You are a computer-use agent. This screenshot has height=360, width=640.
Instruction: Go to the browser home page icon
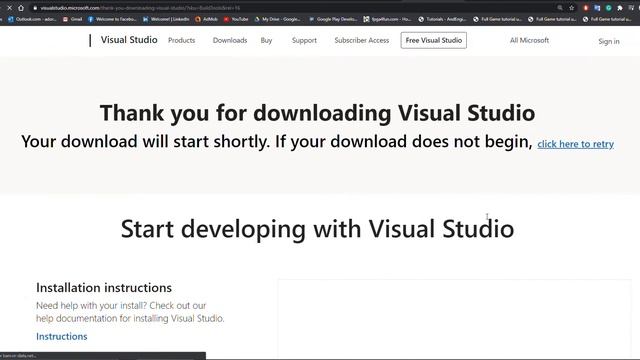tap(21, 8)
